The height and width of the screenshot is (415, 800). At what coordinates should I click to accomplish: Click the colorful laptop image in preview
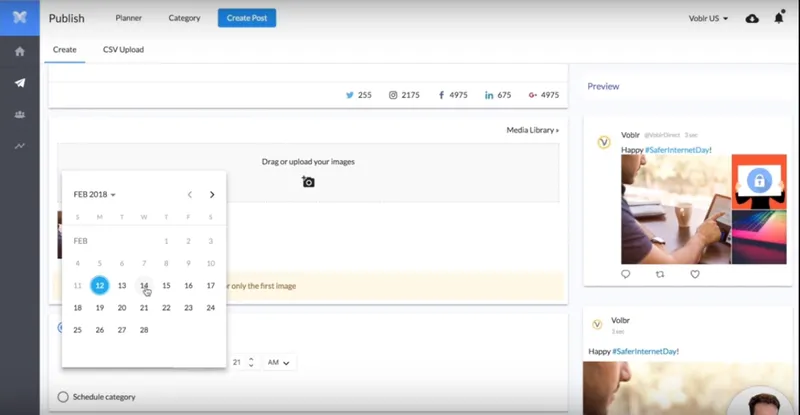[759, 237]
